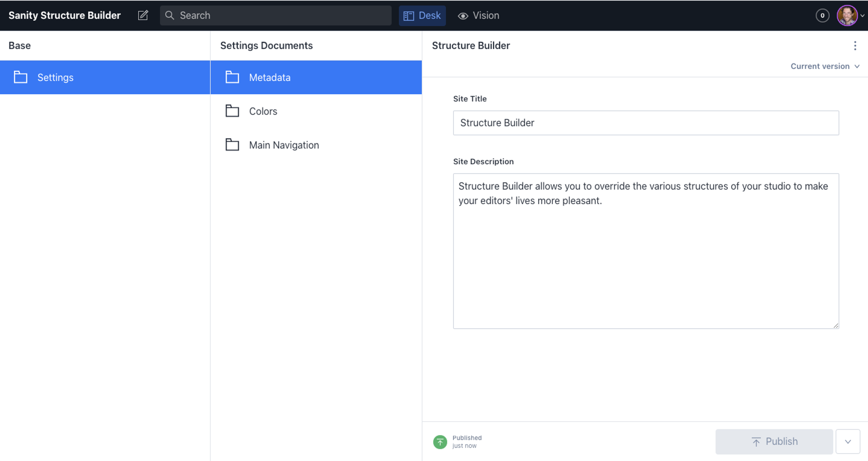Expand the Current version dropdown

coord(825,66)
